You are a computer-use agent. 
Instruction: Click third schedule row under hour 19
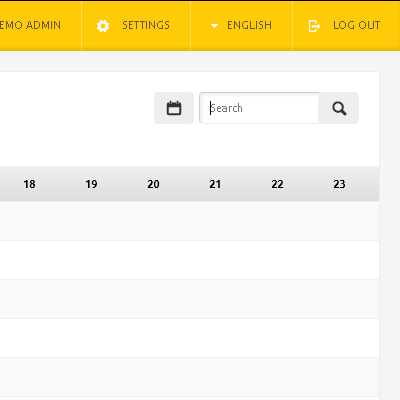click(91, 299)
